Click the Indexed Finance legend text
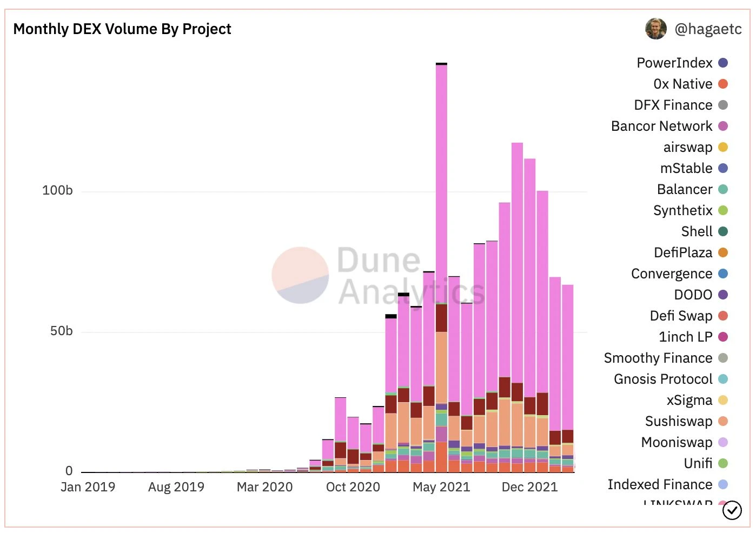Viewport: 756px width, 533px height. click(660, 485)
